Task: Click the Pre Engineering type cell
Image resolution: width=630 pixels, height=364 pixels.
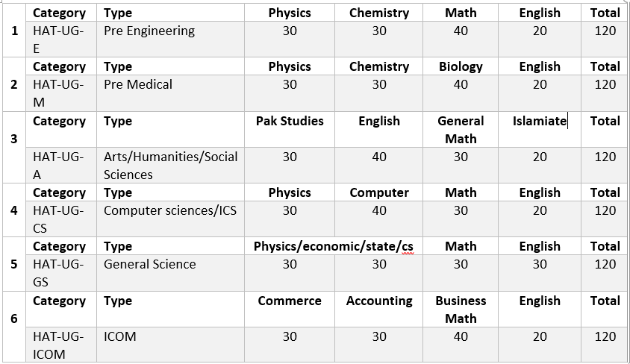Action: click(149, 31)
